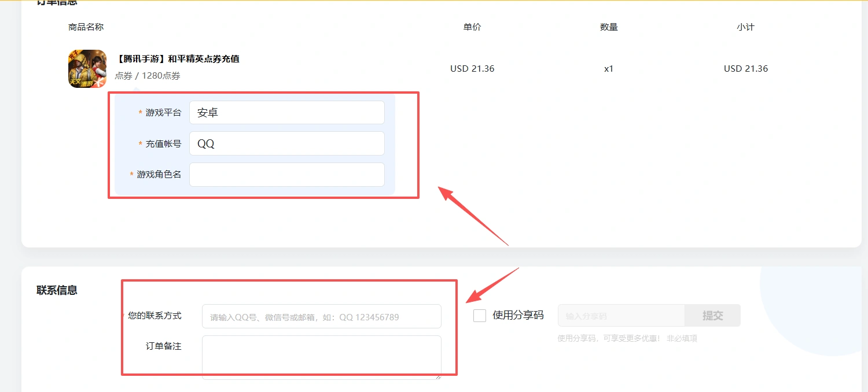Click the 商品名称 column header
Image resolution: width=868 pixels, height=392 pixels.
tap(86, 27)
